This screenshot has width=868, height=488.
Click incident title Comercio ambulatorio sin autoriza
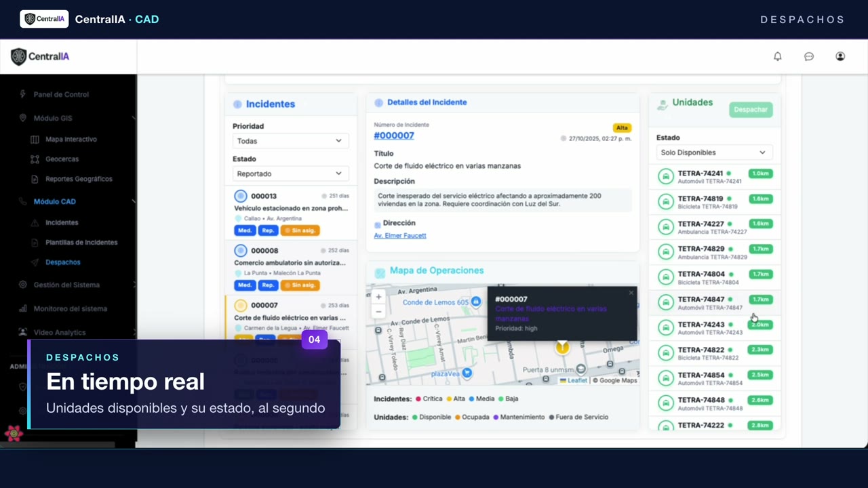(x=290, y=262)
